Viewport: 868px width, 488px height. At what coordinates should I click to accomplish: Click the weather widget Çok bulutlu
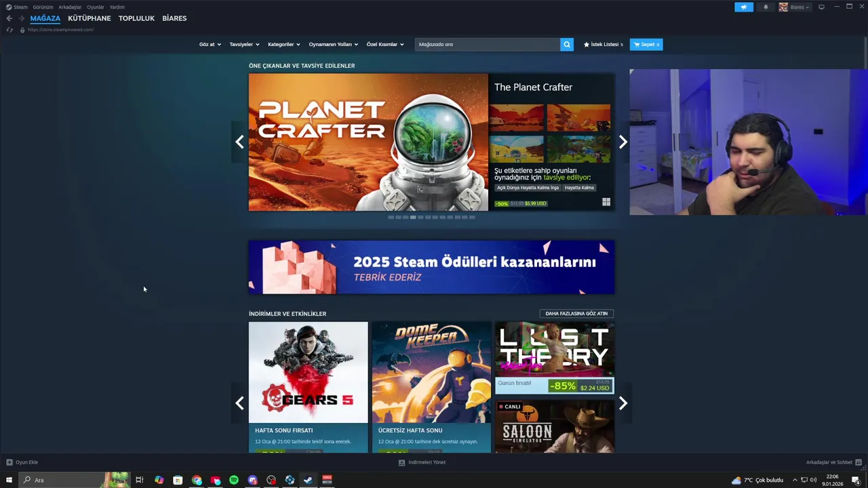757,480
